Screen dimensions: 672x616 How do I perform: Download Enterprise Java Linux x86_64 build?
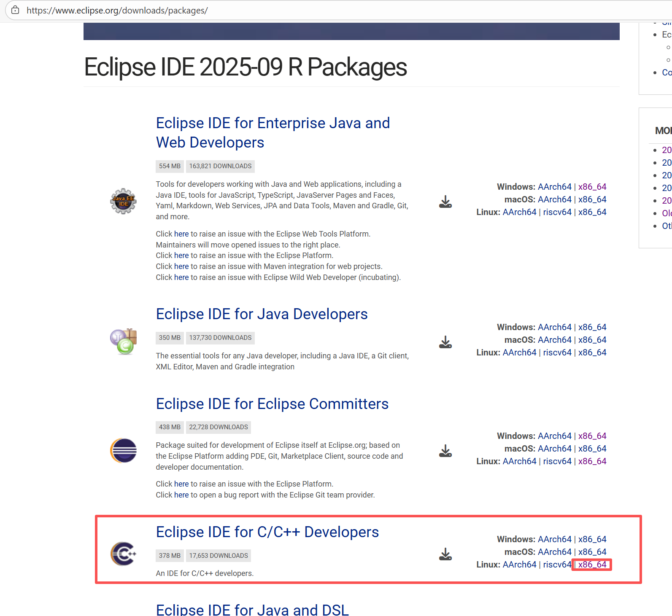pos(592,212)
